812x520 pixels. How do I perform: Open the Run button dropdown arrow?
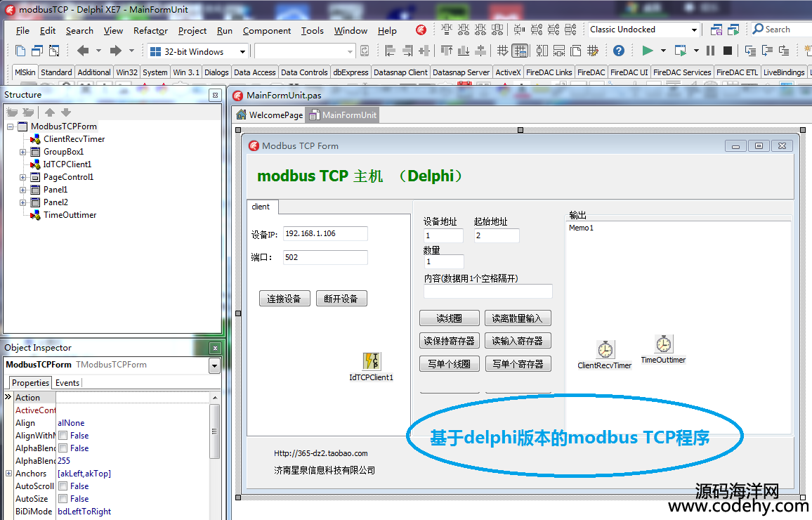[x=663, y=51]
